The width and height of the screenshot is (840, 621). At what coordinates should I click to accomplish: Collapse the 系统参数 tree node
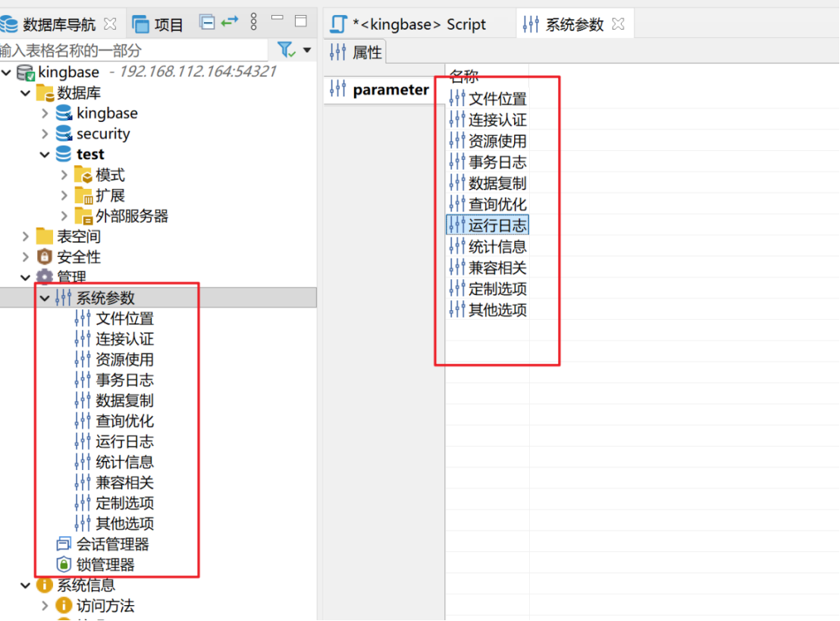click(x=45, y=298)
